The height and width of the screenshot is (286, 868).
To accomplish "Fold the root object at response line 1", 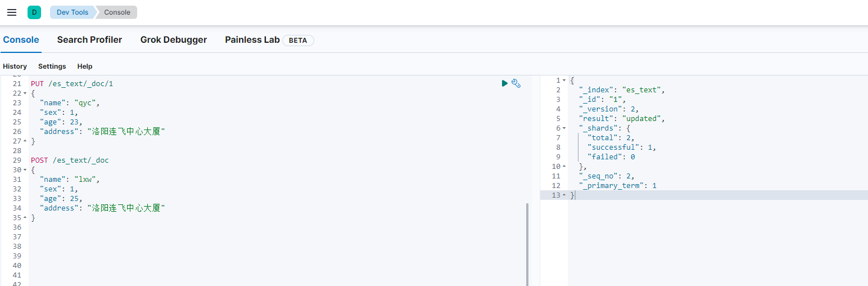I will (x=564, y=81).
